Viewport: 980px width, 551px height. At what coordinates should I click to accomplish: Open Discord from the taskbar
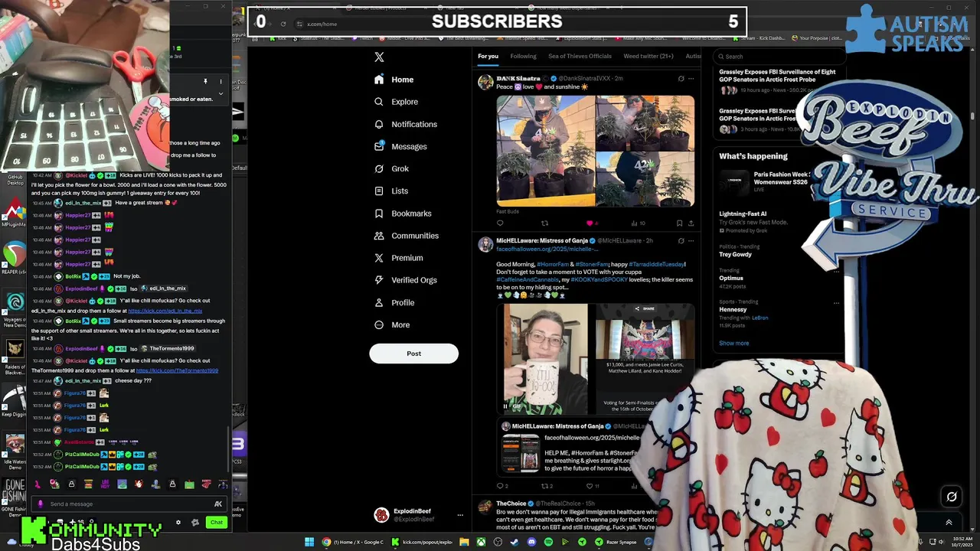point(531,542)
